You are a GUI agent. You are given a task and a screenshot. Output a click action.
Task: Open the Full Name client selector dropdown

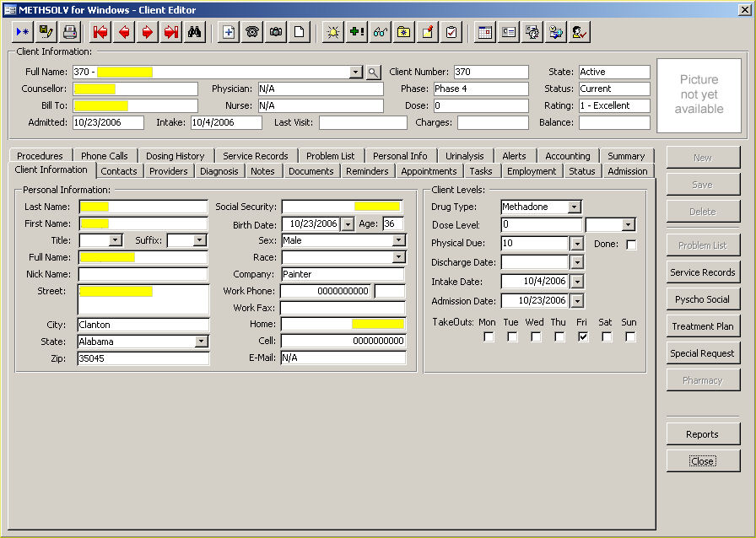[356, 73]
